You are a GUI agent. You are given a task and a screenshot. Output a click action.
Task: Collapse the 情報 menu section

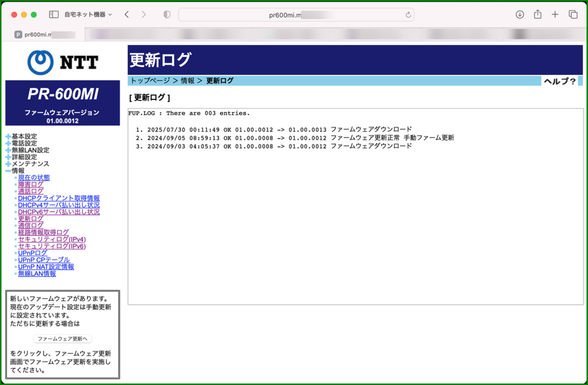click(15, 171)
